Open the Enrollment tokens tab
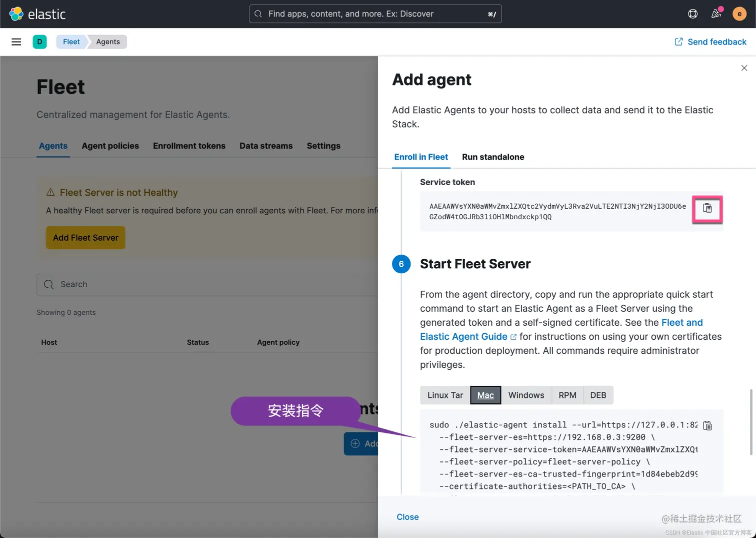This screenshot has width=756, height=538. click(189, 146)
